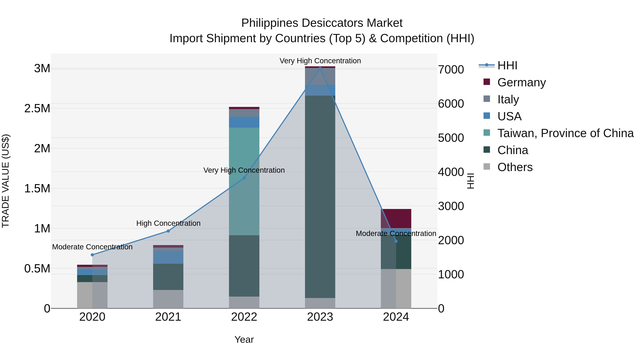Click the 2020 x-axis label
The image size is (644, 362).
tap(92, 317)
